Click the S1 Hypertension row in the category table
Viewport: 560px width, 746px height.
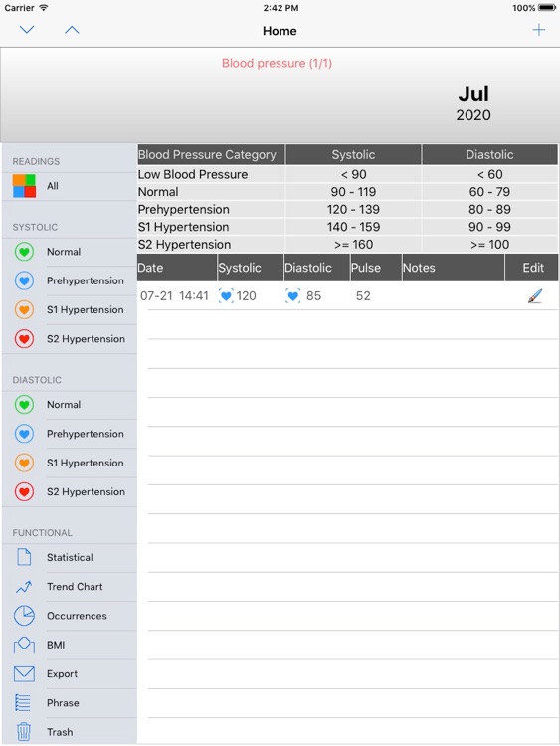(347, 227)
